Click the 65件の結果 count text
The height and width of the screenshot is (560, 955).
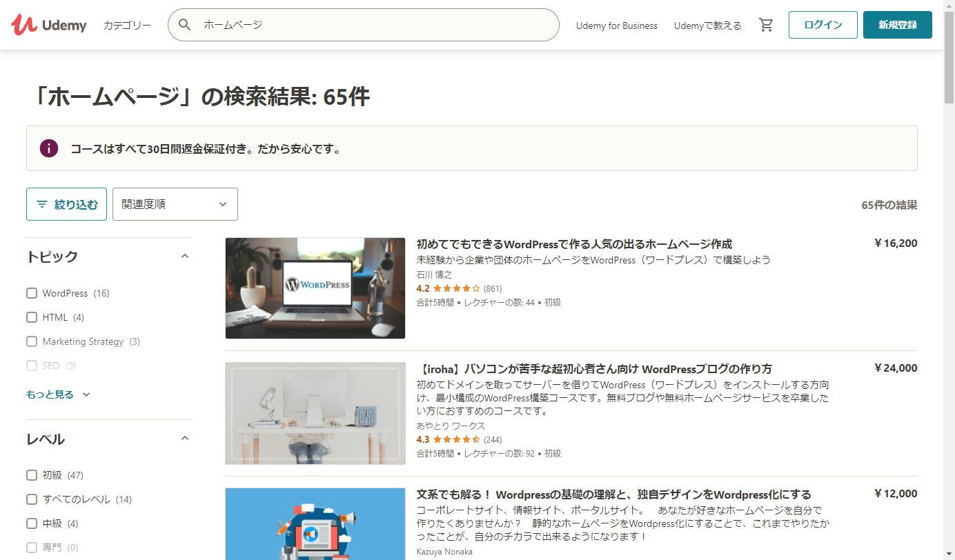(889, 205)
